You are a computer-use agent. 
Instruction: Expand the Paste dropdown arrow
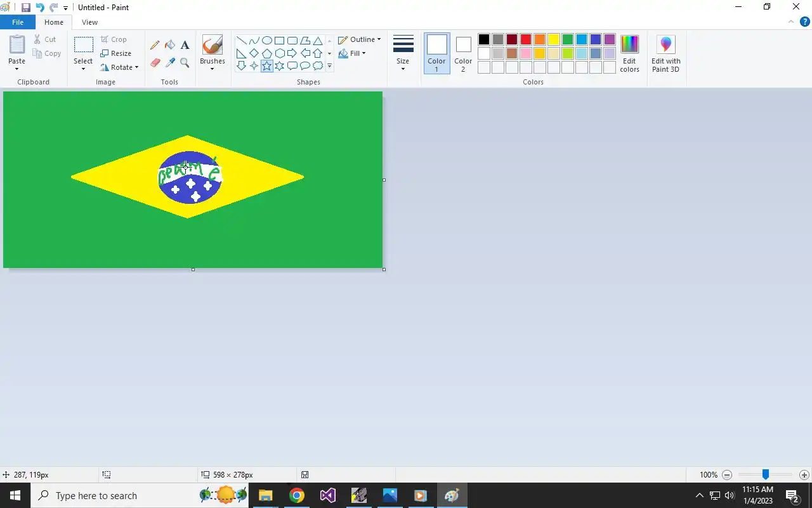(x=16, y=69)
